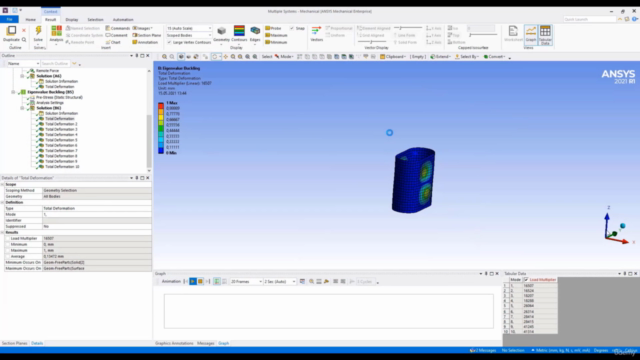640x360 pixels.
Task: Switch to the Automation ribbon tab
Action: click(123, 19)
